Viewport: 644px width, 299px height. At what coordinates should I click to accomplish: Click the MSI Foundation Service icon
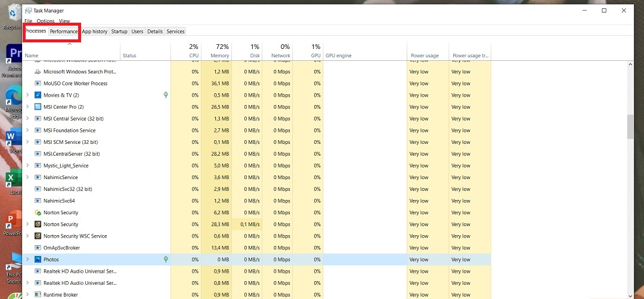38,130
